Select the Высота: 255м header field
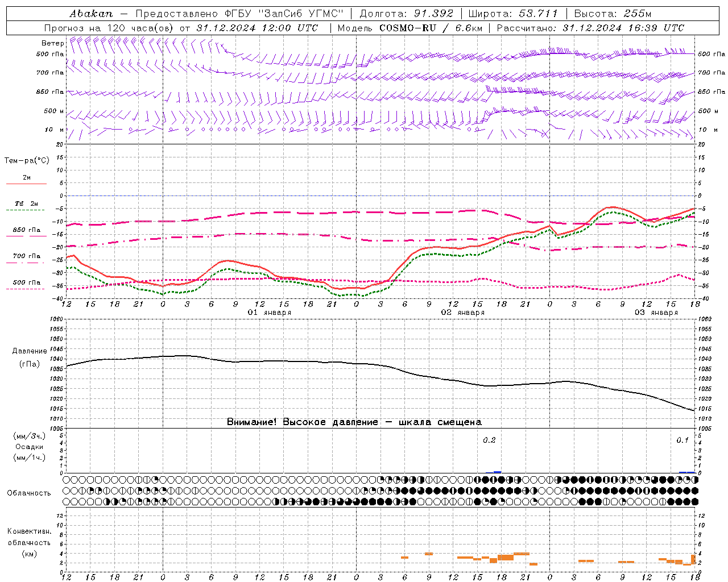The image size is (728, 582). tap(613, 13)
